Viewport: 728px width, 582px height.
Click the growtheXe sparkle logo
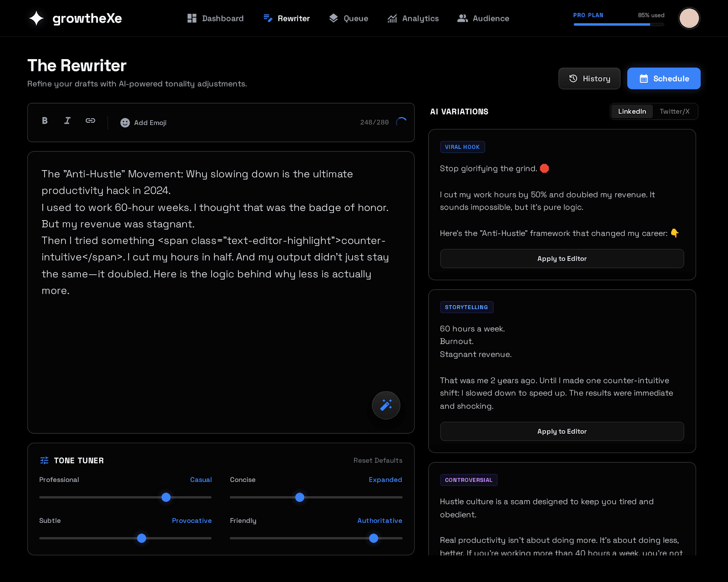tap(36, 18)
